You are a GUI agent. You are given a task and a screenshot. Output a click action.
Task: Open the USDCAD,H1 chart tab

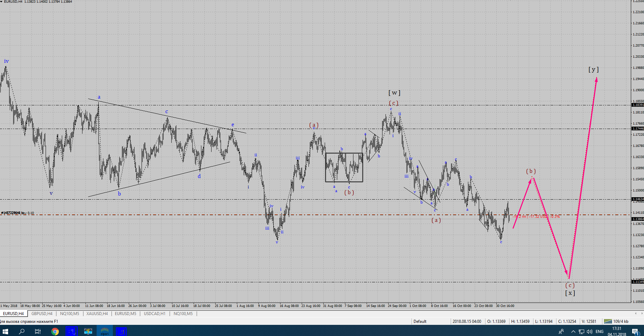[154, 314]
